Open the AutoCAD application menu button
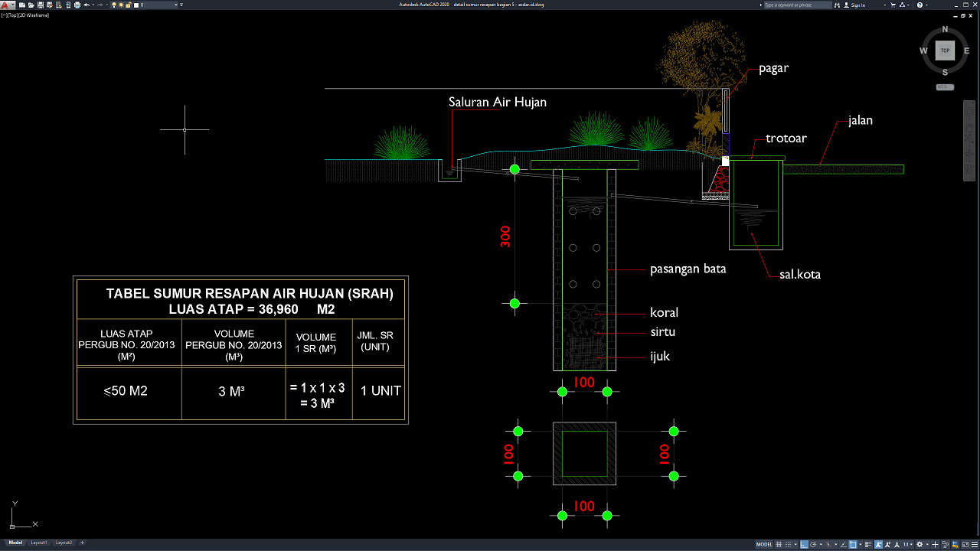Viewport: 980px width, 551px height. [6, 5]
